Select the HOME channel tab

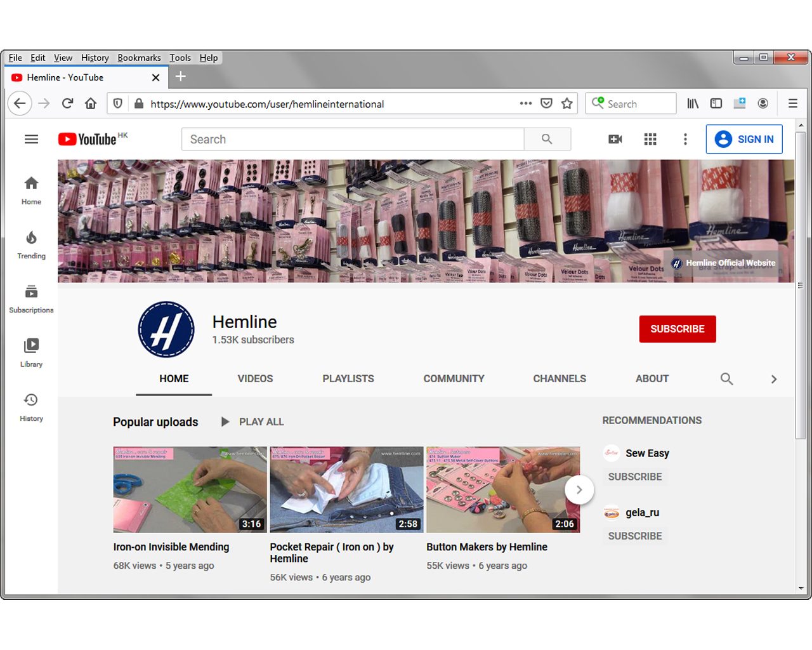174,379
